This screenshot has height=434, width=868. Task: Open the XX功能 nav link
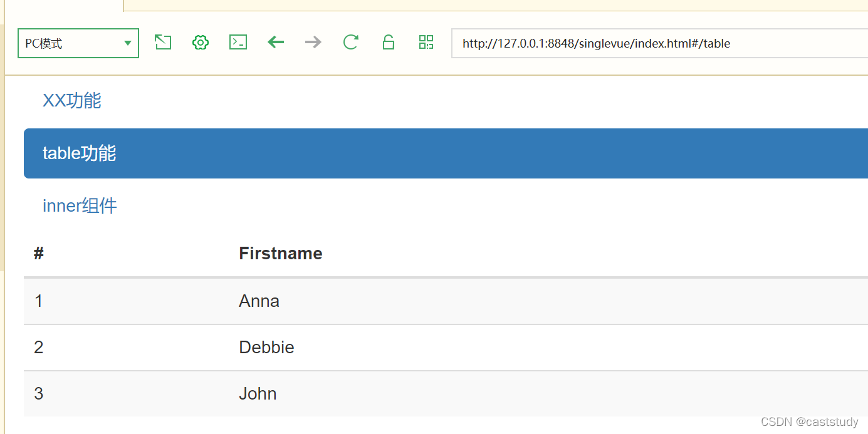72,100
